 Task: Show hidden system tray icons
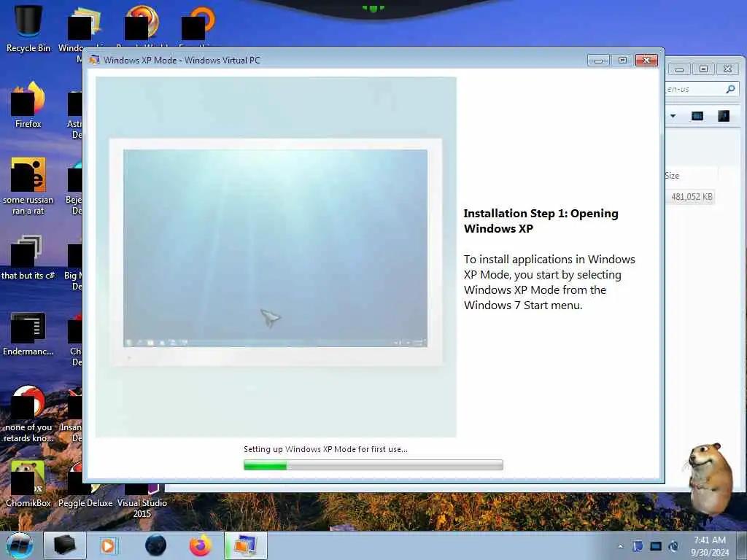(x=620, y=547)
